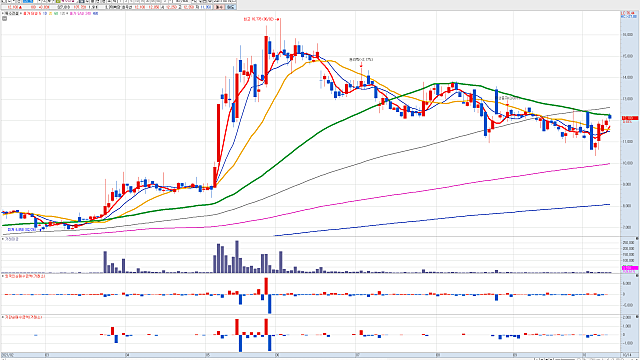Image resolution: width=640 pixels, height=360 pixels.
Task: Expand the volume panel title label
Action: point(11,239)
